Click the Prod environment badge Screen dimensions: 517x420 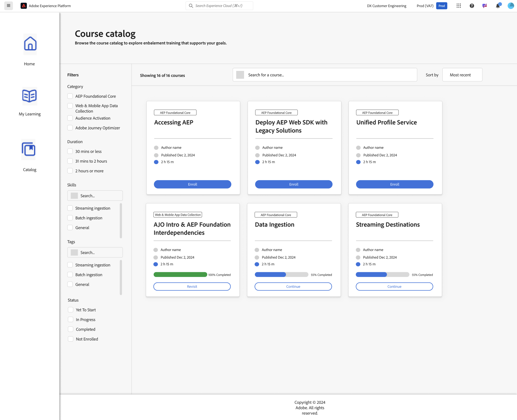(442, 6)
